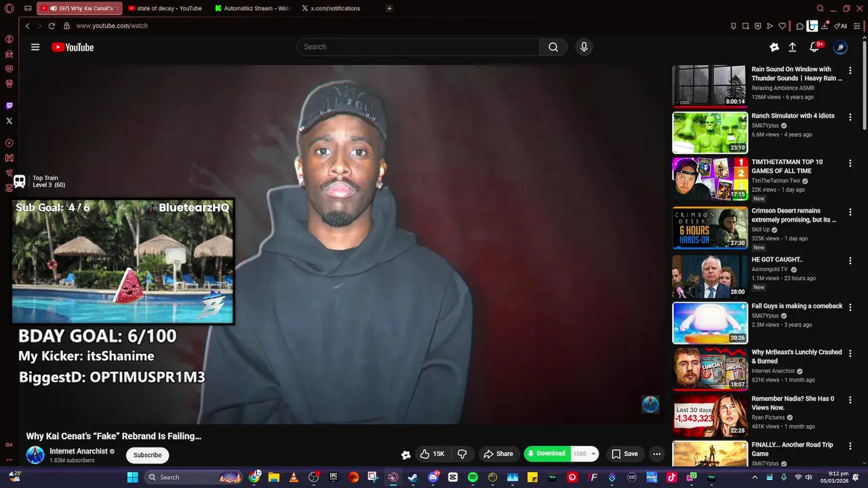
Task: View site info via padlock icon
Action: point(66,26)
